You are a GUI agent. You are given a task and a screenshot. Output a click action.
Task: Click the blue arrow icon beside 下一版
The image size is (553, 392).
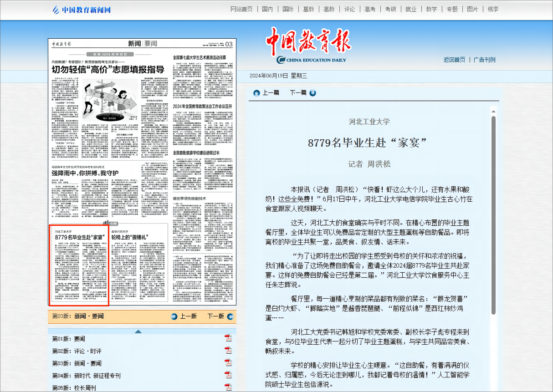231,316
